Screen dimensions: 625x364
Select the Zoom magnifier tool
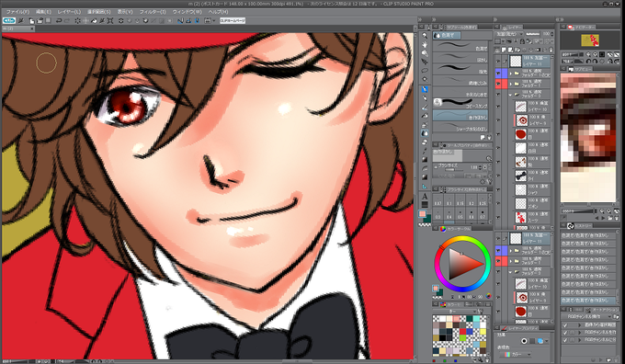point(425,36)
